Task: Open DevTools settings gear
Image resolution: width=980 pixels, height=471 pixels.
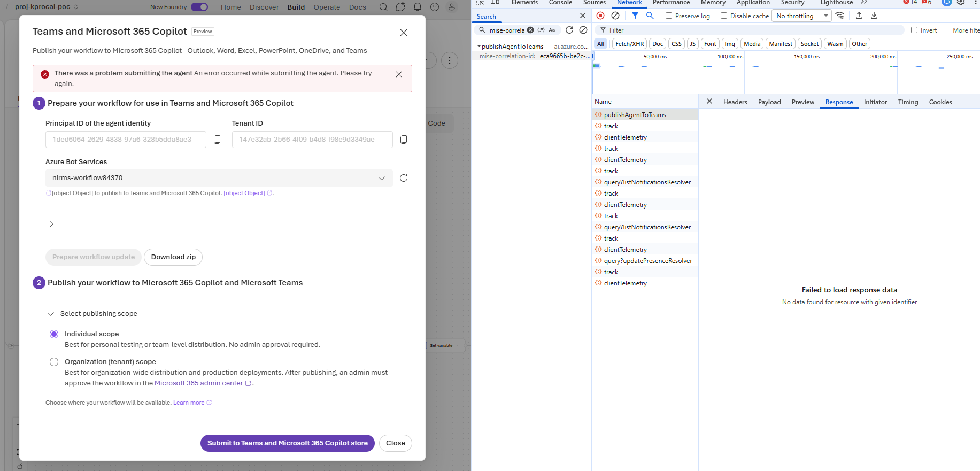Action: [x=961, y=2]
